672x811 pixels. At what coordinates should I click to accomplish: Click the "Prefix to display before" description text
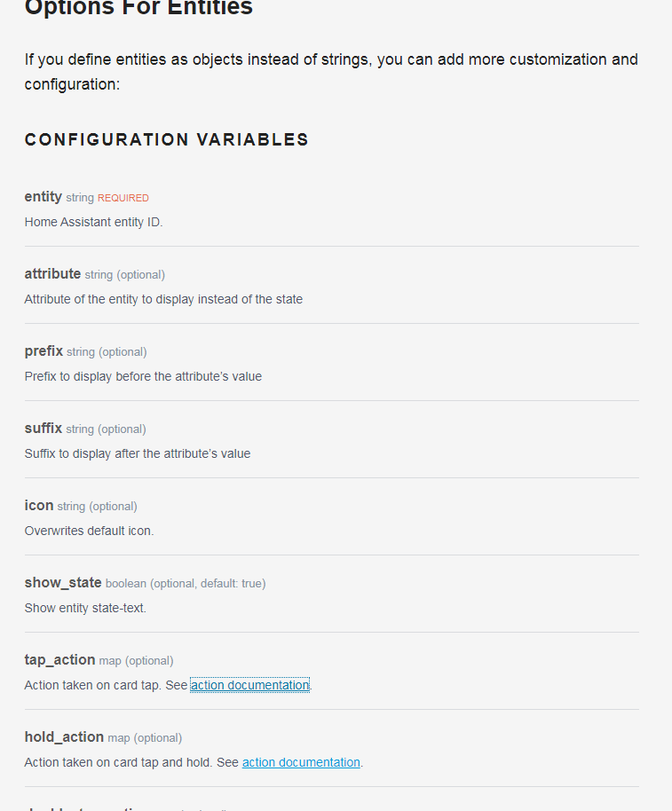143,376
